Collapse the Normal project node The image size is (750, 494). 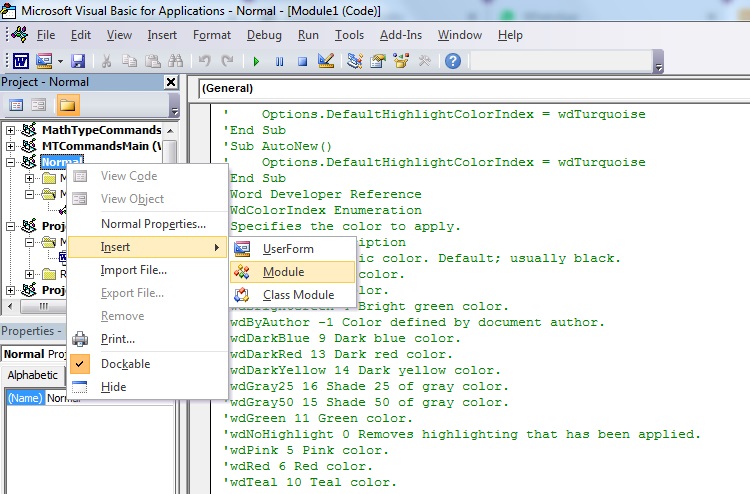10,163
